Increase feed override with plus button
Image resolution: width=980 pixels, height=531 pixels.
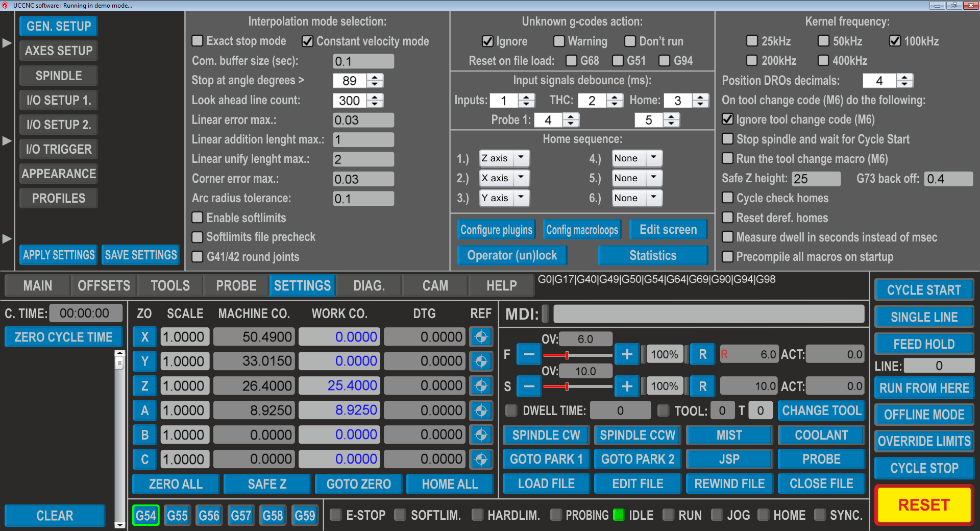pyautogui.click(x=627, y=354)
